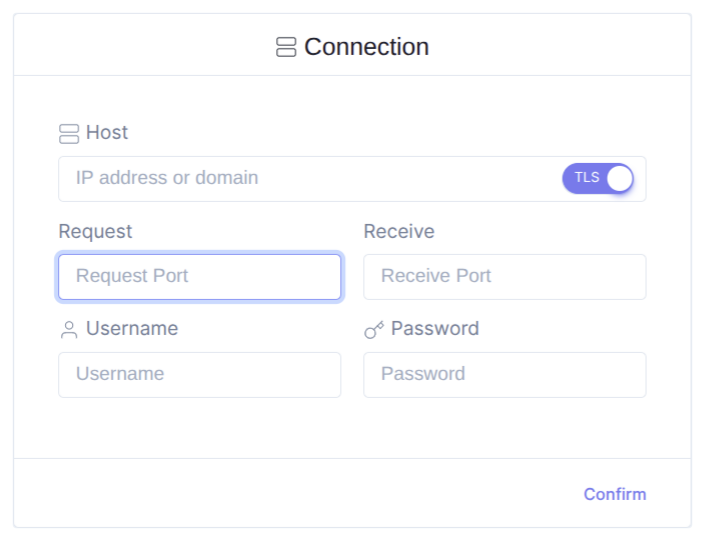Disable the TLS toggle switch
This screenshot has width=705, height=541.
(598, 178)
